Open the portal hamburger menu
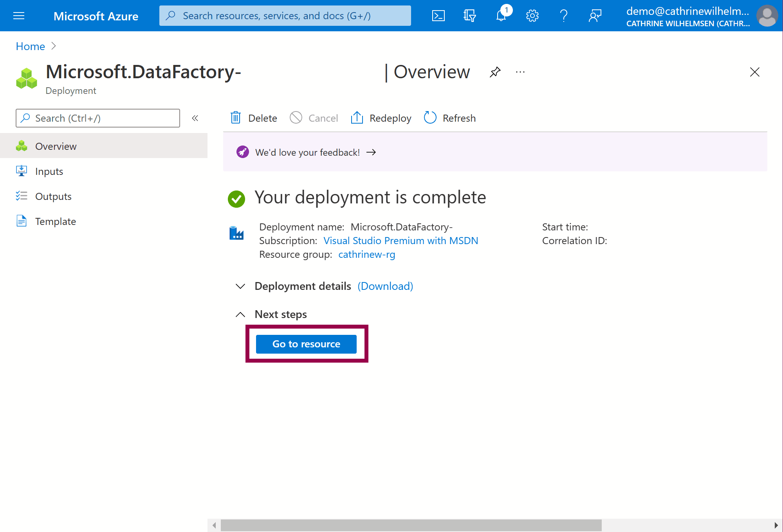 [19, 16]
